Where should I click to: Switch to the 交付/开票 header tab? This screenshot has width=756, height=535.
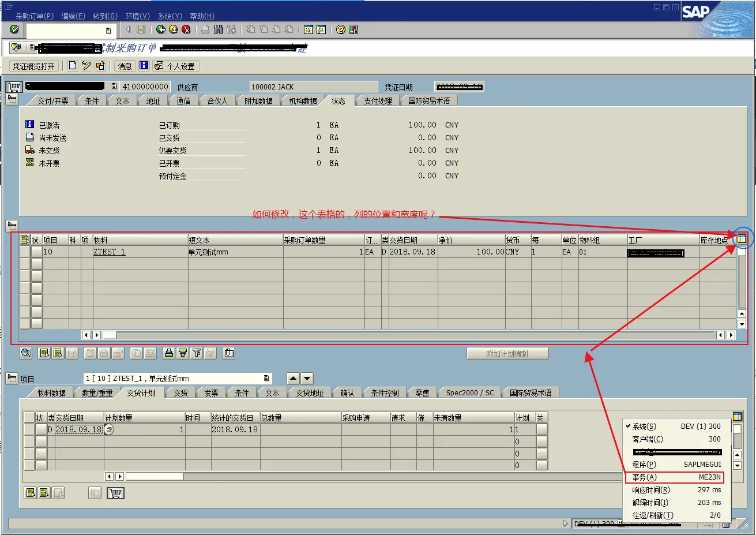tap(52, 101)
